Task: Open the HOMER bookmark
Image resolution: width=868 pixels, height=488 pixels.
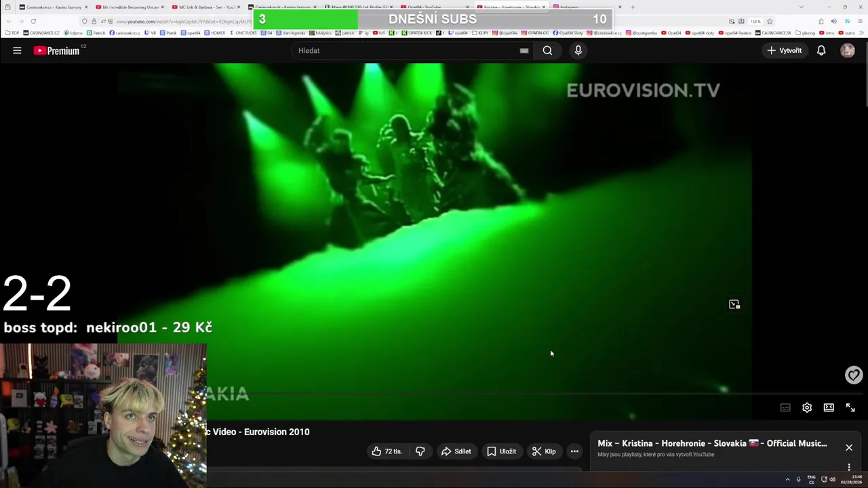Action: (215, 33)
